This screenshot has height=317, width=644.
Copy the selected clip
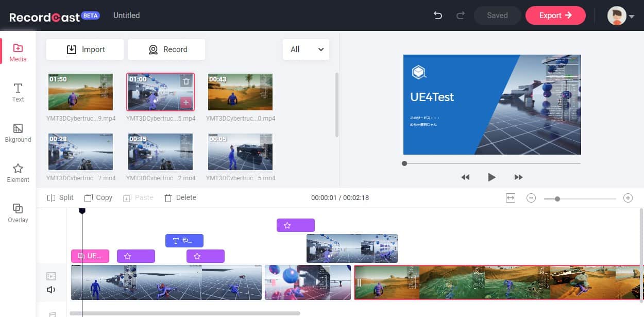click(x=98, y=197)
